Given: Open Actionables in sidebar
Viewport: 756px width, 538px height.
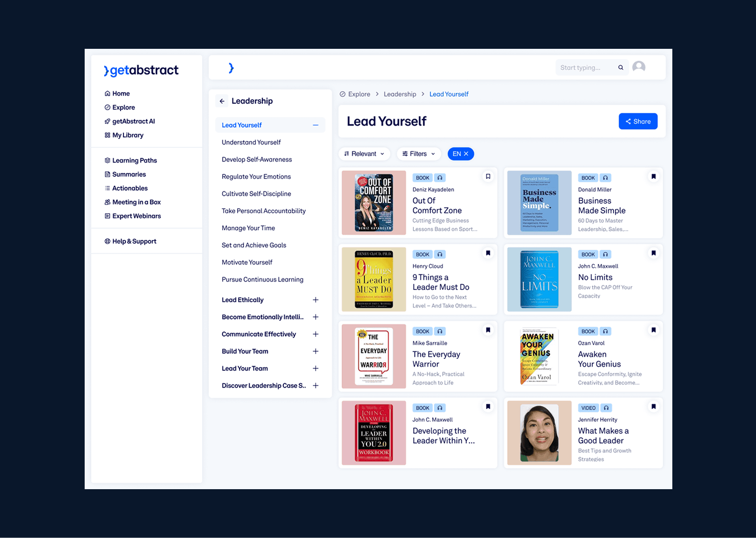Looking at the screenshot, I should (x=126, y=188).
